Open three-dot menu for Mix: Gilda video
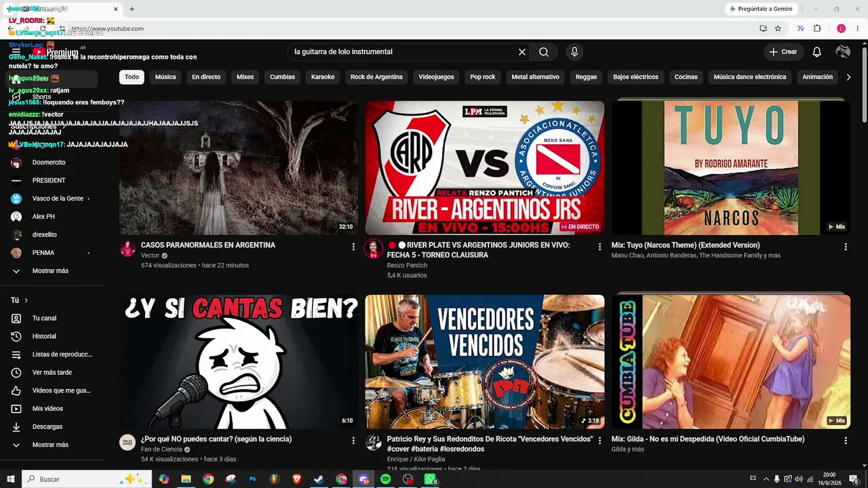This screenshot has width=868, height=488. tap(846, 441)
